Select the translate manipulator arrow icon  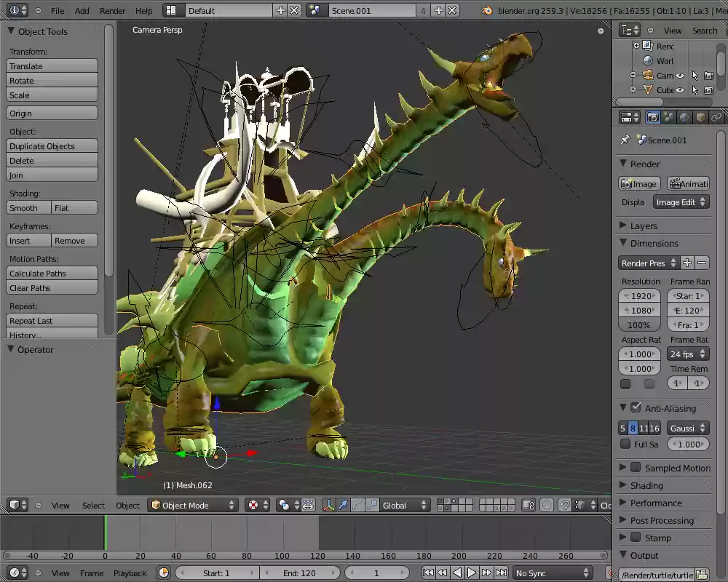click(342, 503)
